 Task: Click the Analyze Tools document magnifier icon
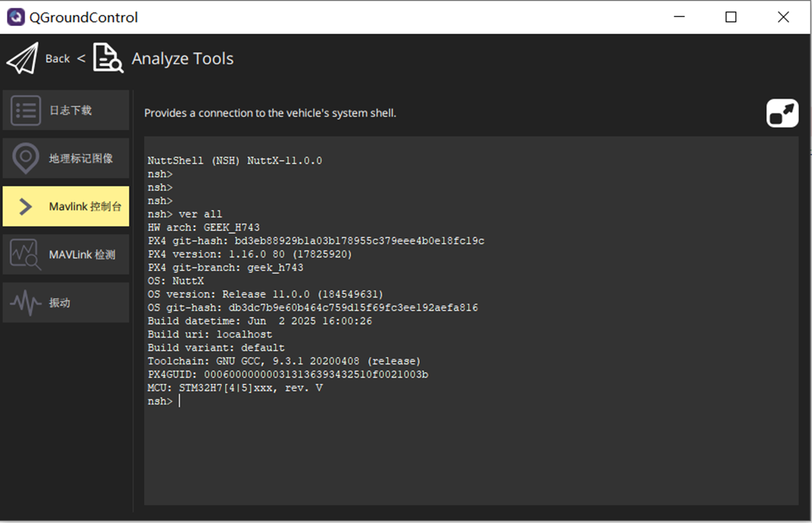click(x=108, y=58)
